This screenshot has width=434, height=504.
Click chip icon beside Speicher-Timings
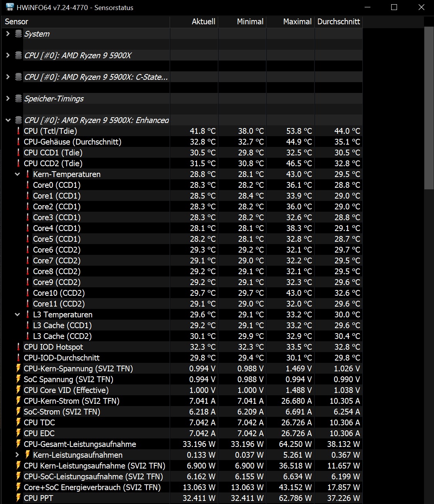18,98
